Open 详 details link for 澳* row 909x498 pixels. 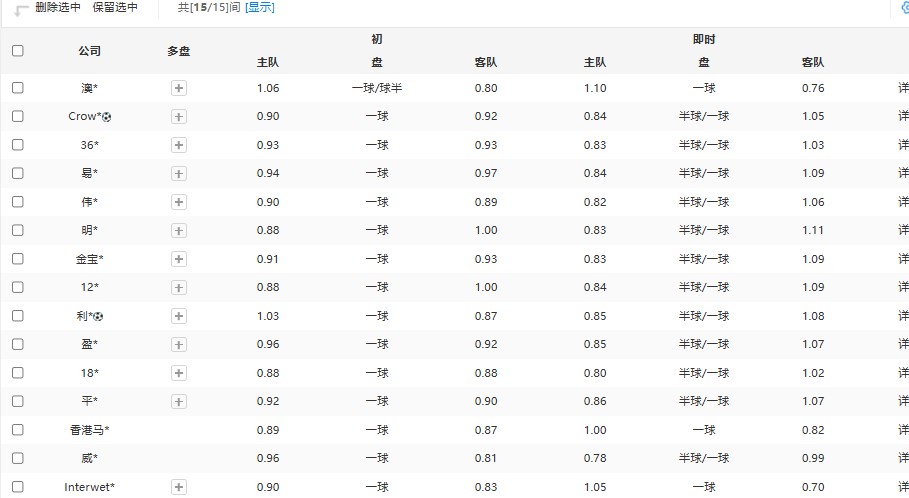pyautogui.click(x=903, y=88)
